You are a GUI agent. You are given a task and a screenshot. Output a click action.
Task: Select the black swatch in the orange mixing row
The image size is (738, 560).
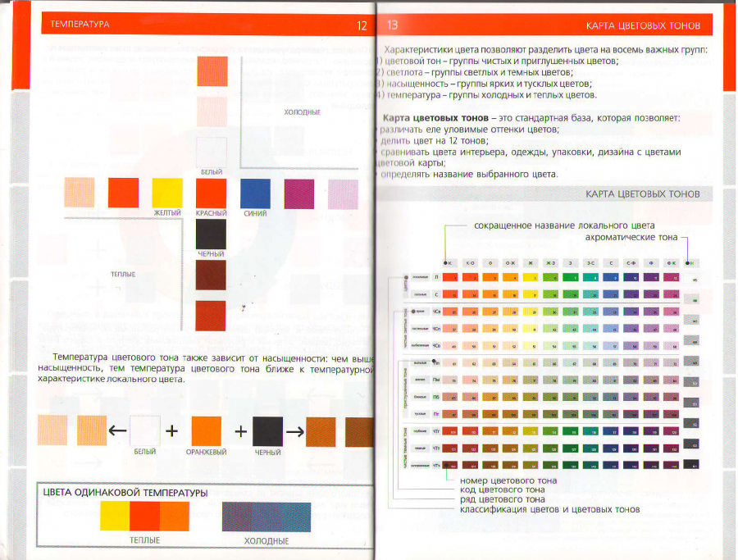pos(268,431)
